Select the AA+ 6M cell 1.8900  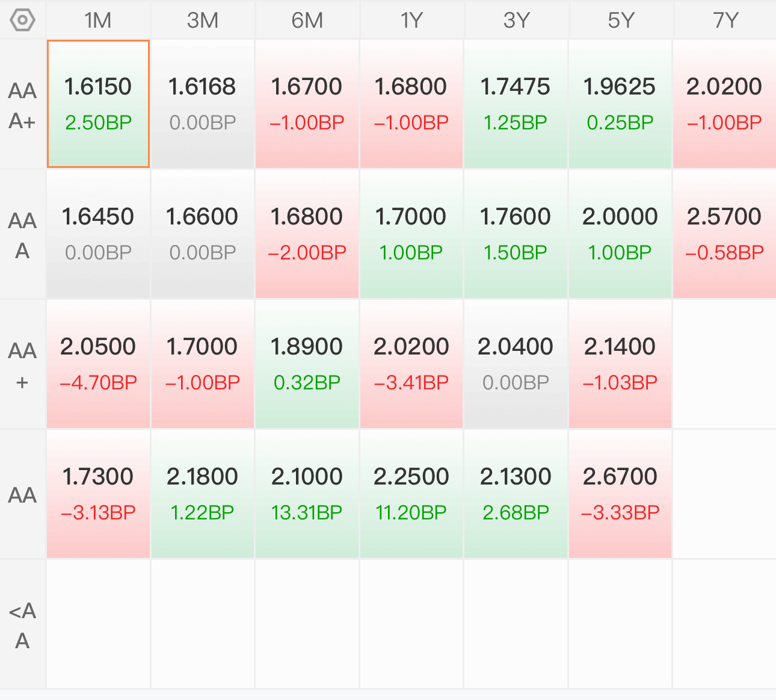(307, 364)
